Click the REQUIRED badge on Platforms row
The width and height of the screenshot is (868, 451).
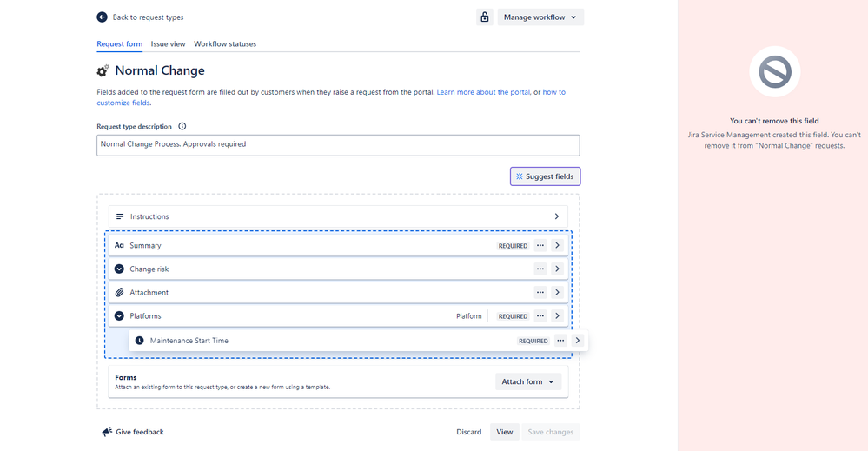pos(513,316)
